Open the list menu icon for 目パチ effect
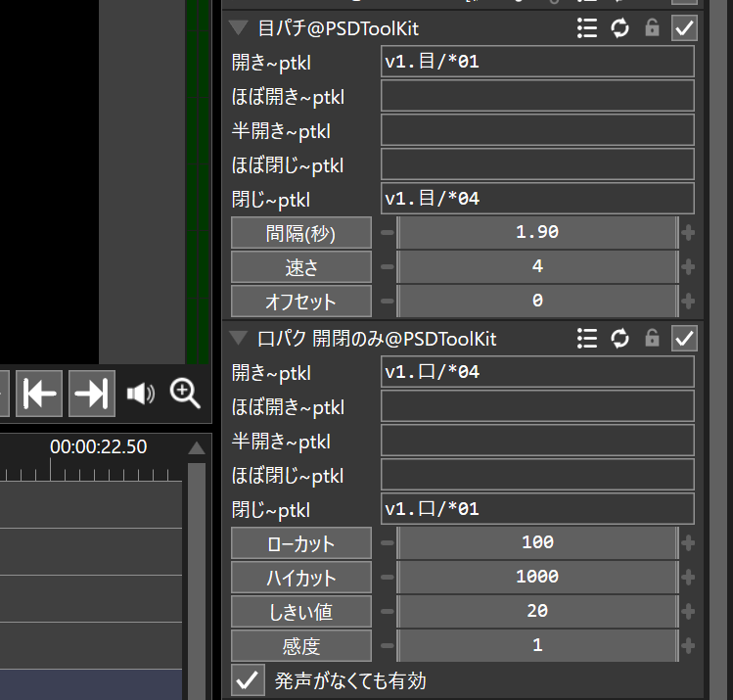Image resolution: width=733 pixels, height=700 pixels. click(x=587, y=28)
